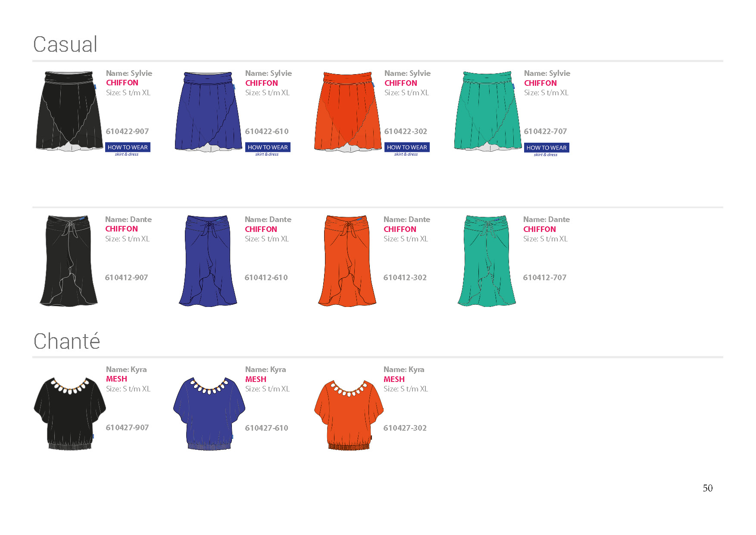Select the black Kyra mesh top image
This screenshot has width=756, height=535.
click(x=70, y=414)
